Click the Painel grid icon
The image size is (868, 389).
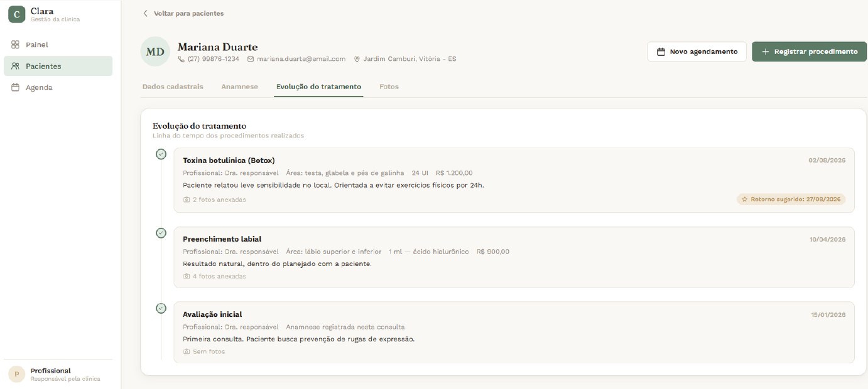[x=16, y=45]
